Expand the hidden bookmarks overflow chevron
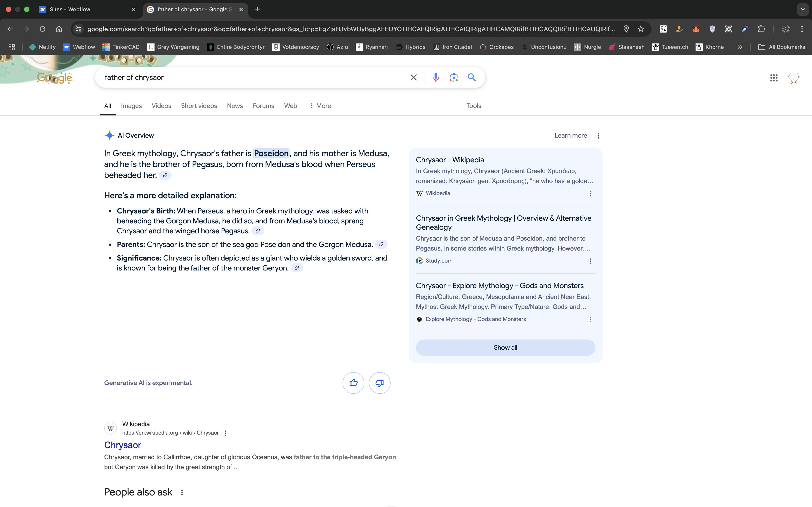Viewport: 812px width, 507px height. pyautogui.click(x=739, y=47)
